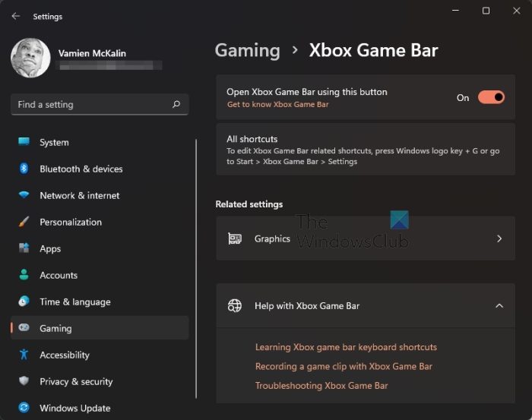
Task: Go to Windows Update settings
Action: tap(100, 408)
